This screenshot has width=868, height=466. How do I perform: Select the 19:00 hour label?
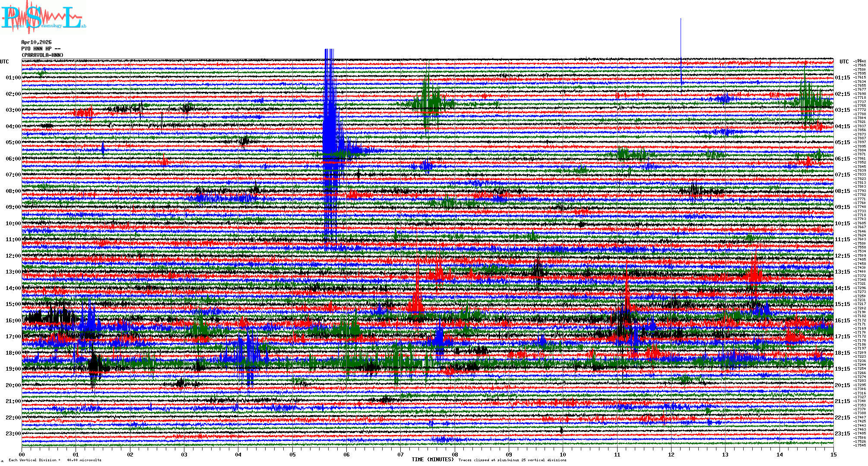[13, 369]
